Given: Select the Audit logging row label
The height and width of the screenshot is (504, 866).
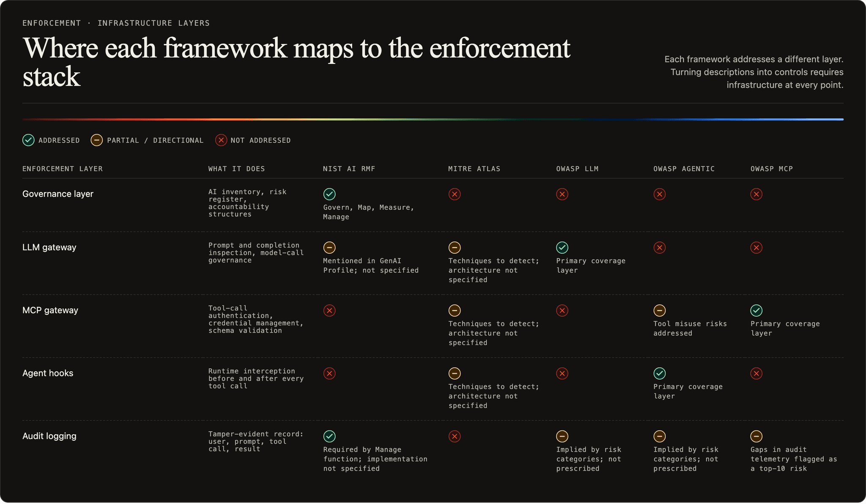Looking at the screenshot, I should coord(49,436).
